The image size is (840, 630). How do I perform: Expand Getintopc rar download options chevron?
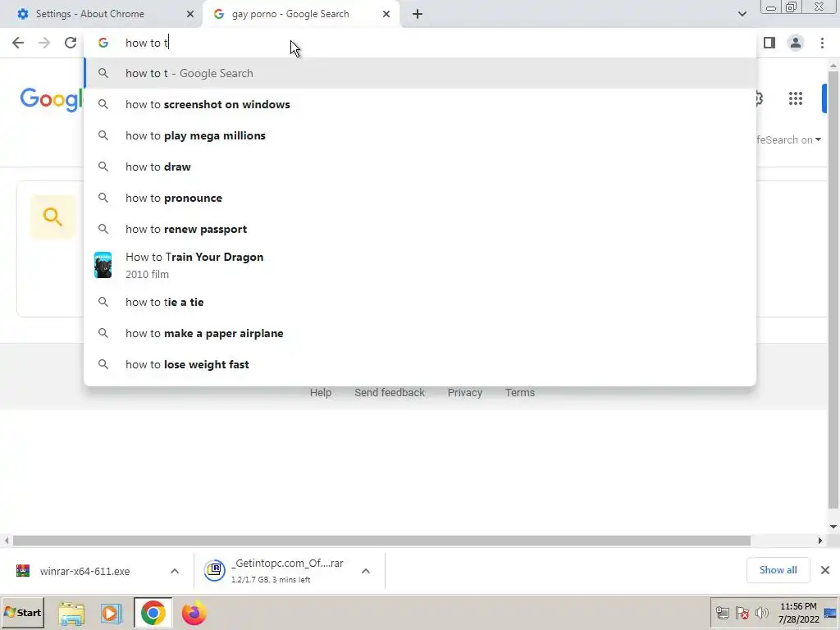coord(366,571)
